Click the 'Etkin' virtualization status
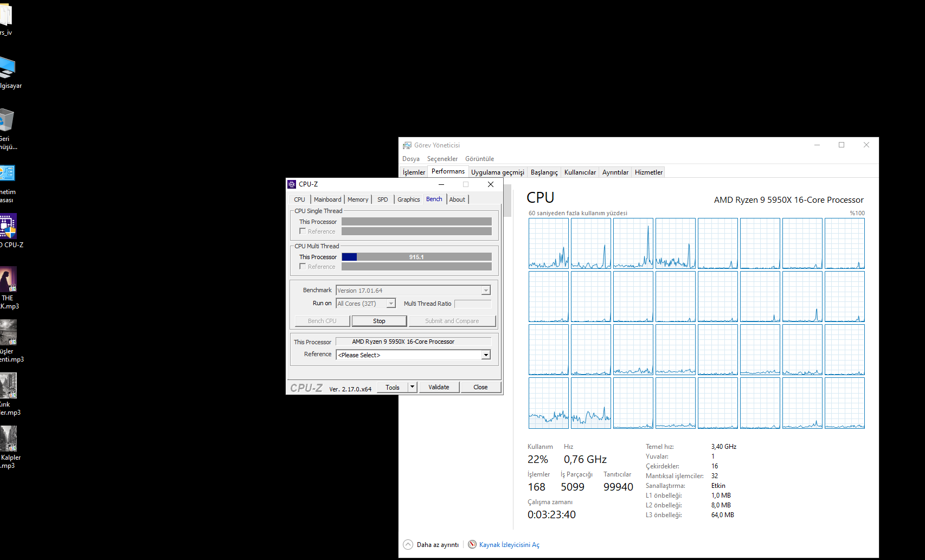The image size is (925, 560). click(x=718, y=486)
